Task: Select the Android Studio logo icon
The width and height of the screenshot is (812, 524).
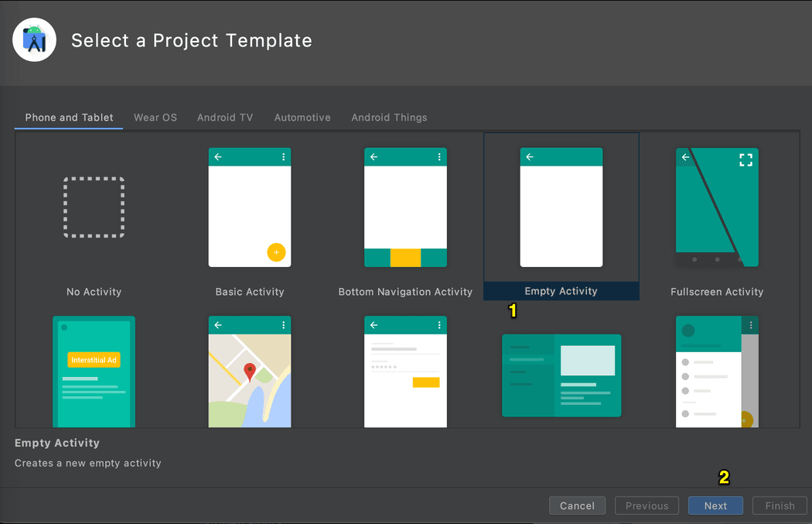Action: click(34, 39)
